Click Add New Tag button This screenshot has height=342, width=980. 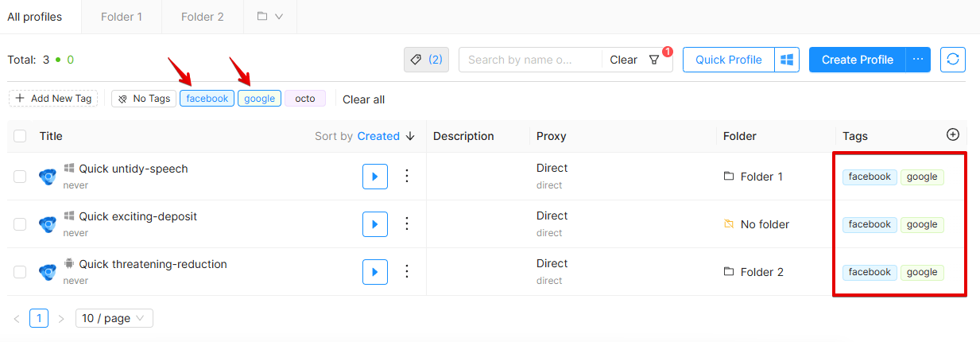[53, 99]
